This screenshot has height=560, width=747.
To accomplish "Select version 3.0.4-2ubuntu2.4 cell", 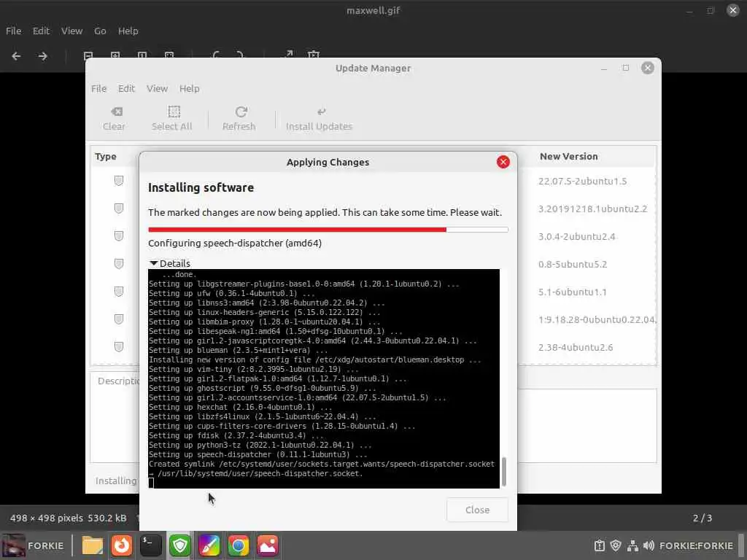I will point(576,236).
